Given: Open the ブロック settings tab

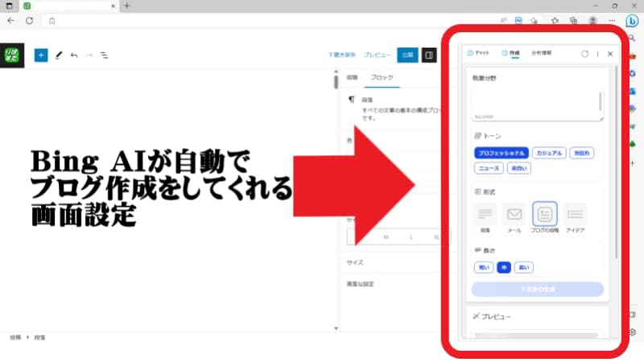Looking at the screenshot, I should tap(382, 77).
